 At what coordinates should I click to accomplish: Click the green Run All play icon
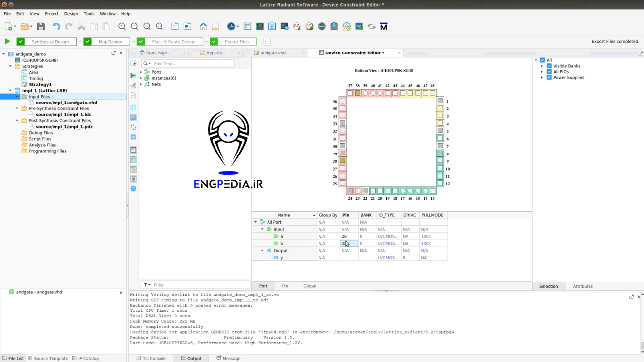click(x=7, y=41)
